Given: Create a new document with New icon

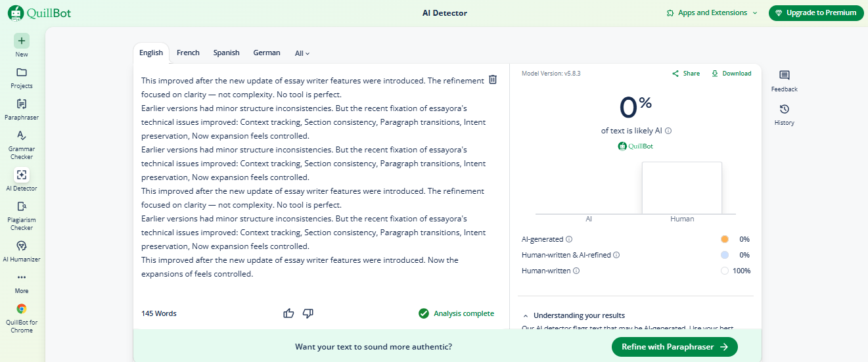Looking at the screenshot, I should (x=22, y=41).
